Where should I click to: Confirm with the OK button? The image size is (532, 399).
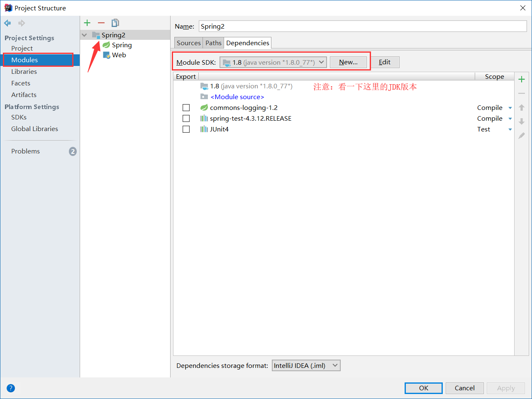(x=424, y=388)
